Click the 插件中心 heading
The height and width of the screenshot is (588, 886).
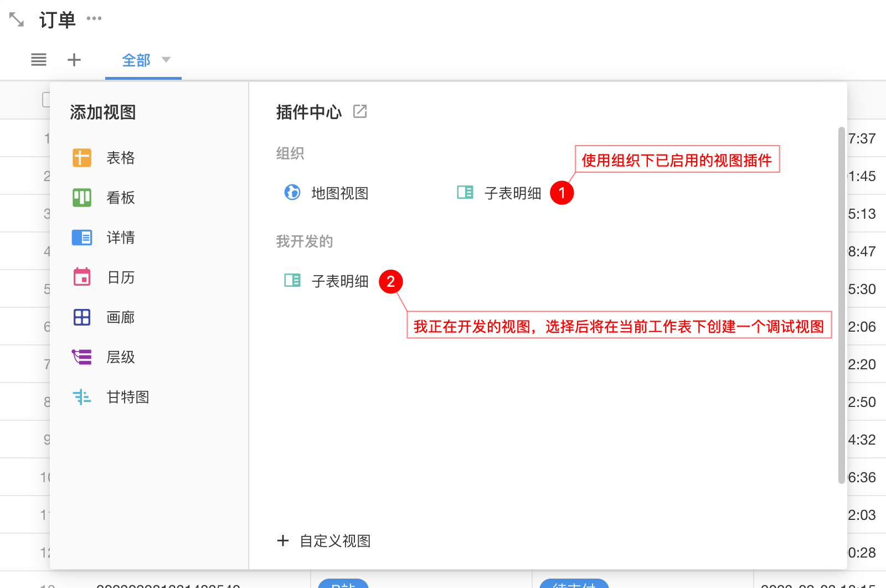(x=309, y=112)
